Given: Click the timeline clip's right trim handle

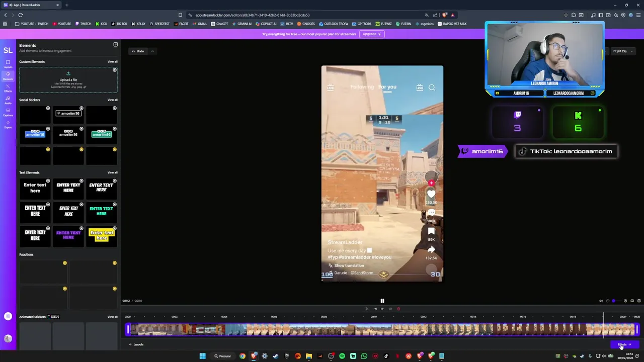Looking at the screenshot, I should click(x=637, y=329).
